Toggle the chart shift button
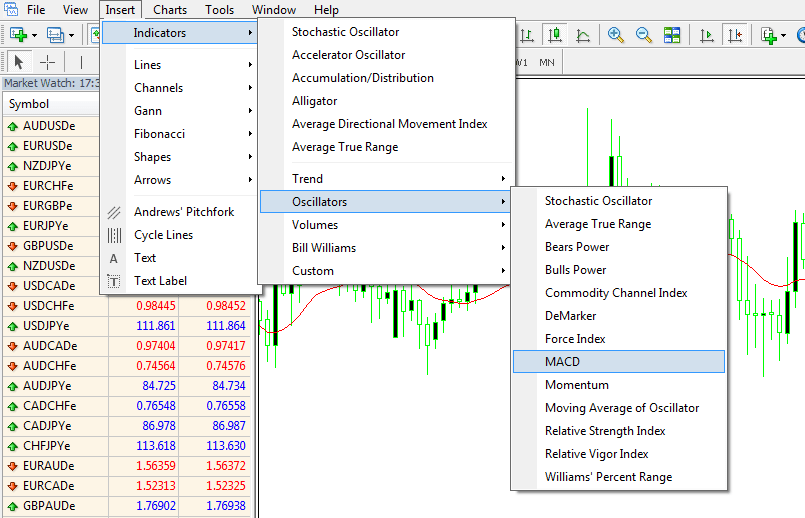This screenshot has width=805, height=518. (x=735, y=35)
